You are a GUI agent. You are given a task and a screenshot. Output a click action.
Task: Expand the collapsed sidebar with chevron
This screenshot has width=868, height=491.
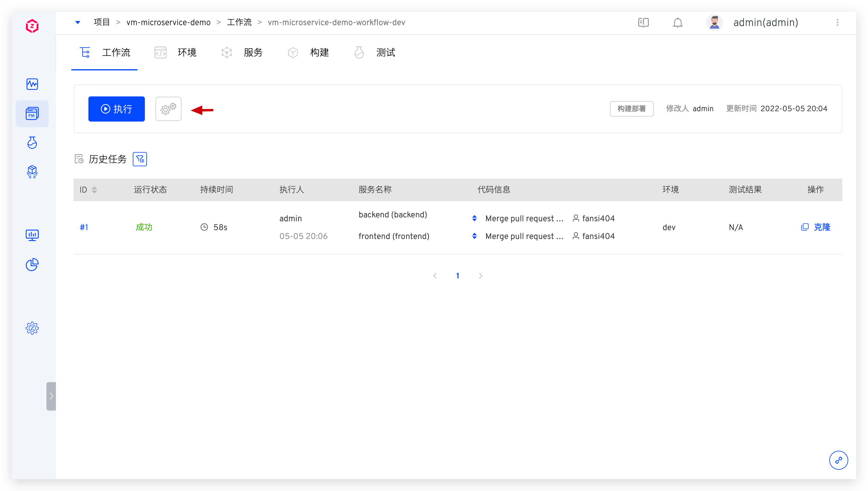(x=51, y=396)
